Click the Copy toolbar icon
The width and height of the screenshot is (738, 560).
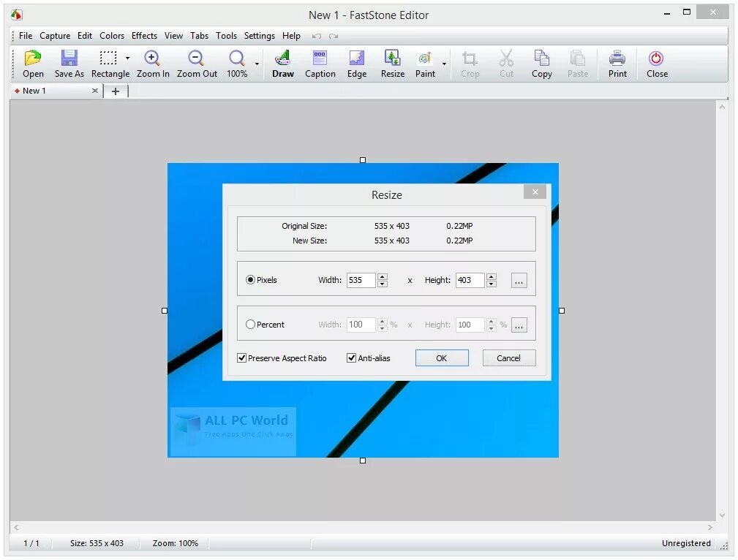click(541, 58)
